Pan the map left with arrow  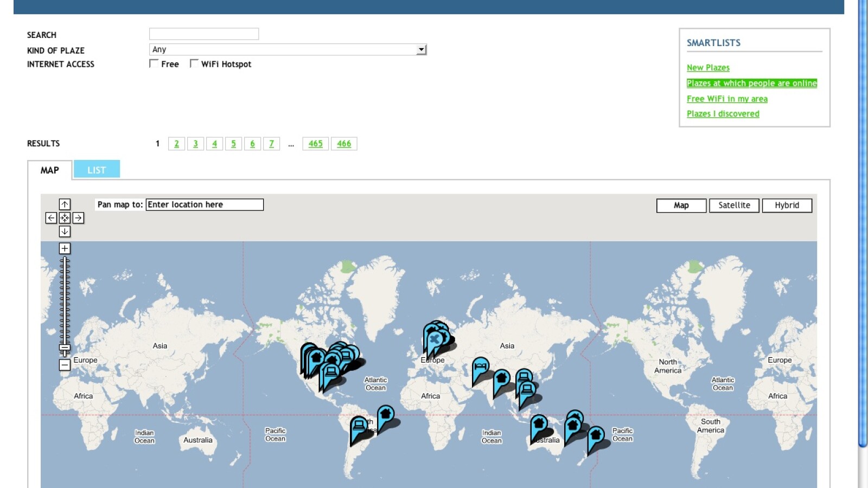pyautogui.click(x=51, y=218)
